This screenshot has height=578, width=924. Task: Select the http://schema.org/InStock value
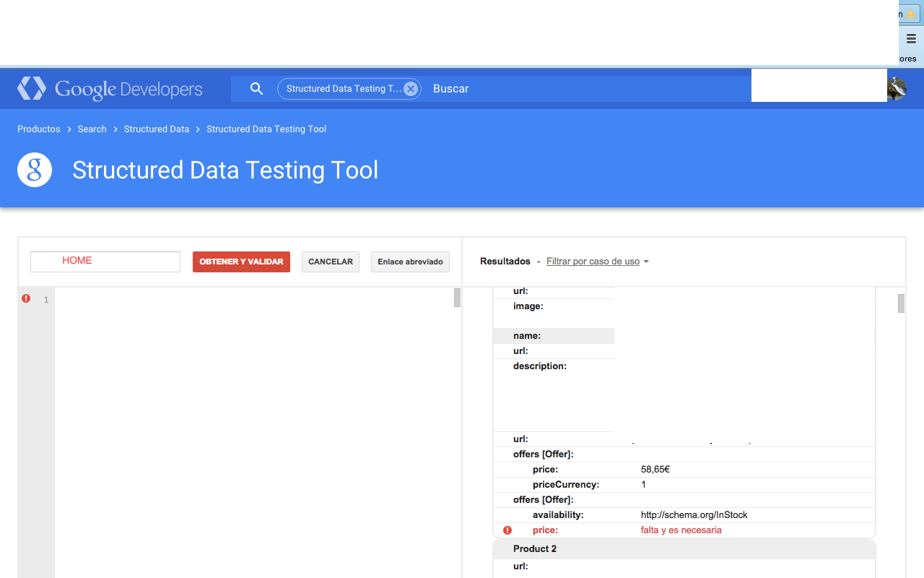coord(694,515)
